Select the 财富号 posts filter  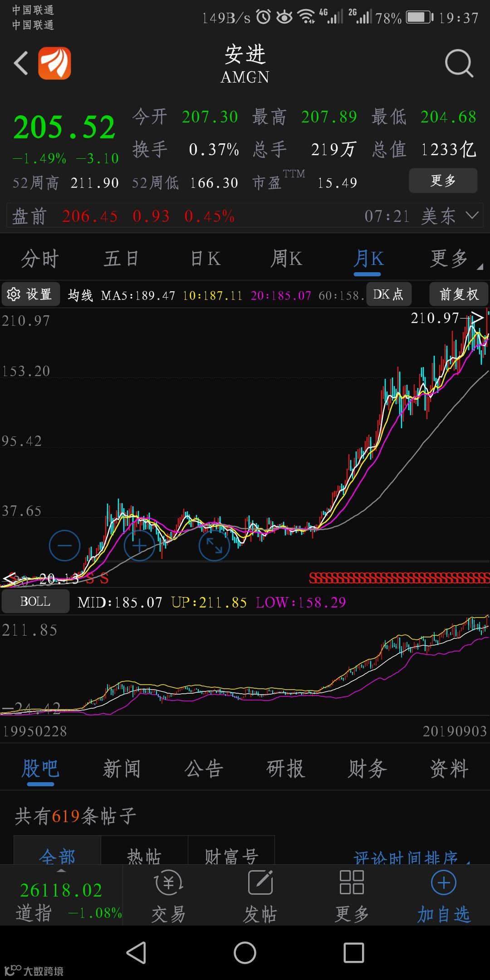(x=231, y=850)
